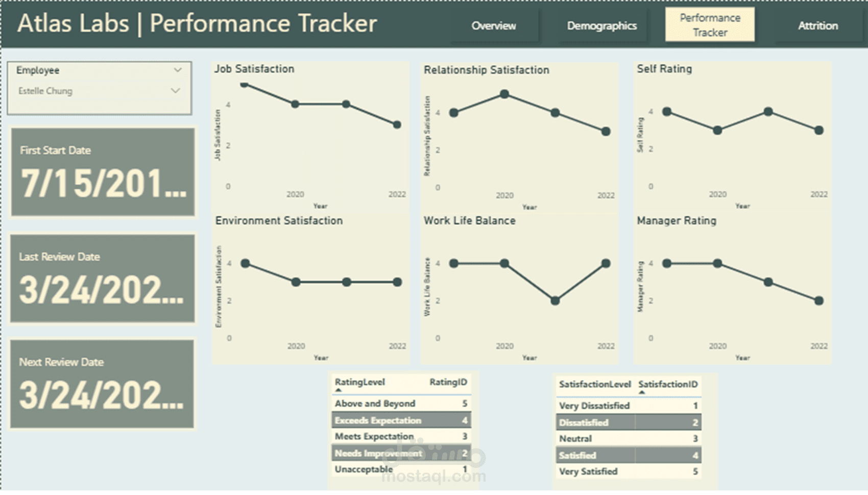
Task: Select the Needs Improvement table row
Action: click(401, 453)
